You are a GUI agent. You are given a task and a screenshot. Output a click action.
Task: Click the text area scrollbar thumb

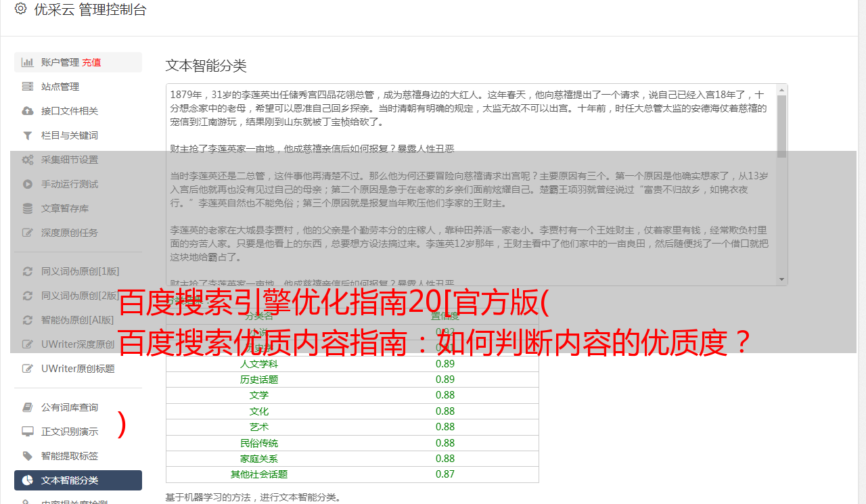[x=782, y=127]
